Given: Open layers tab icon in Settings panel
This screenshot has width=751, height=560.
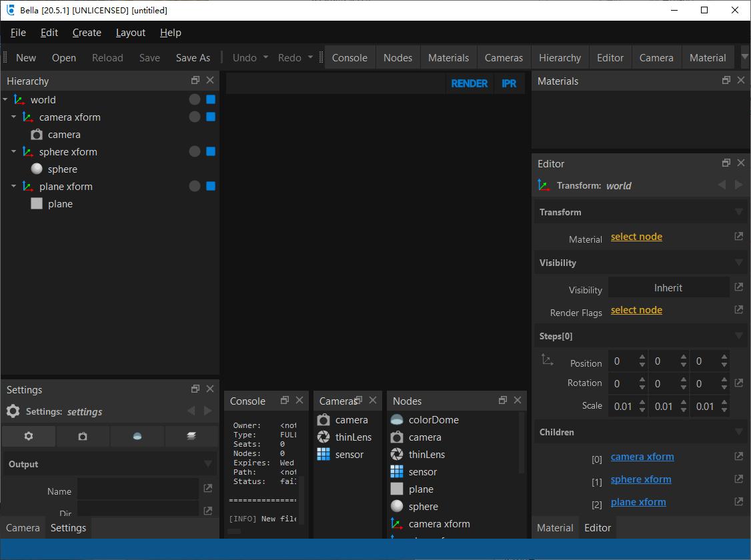Looking at the screenshot, I should point(191,436).
